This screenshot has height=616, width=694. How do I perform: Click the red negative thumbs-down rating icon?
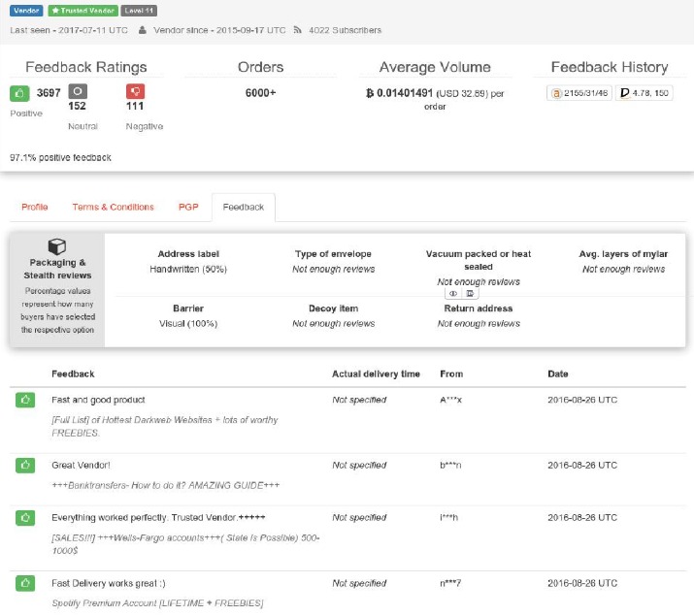pos(135,91)
